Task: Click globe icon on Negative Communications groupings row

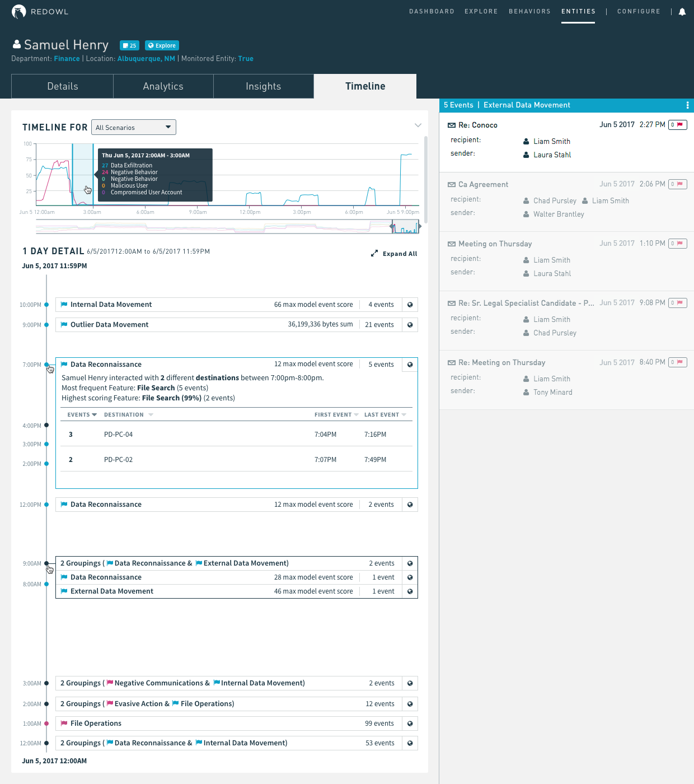Action: click(410, 683)
